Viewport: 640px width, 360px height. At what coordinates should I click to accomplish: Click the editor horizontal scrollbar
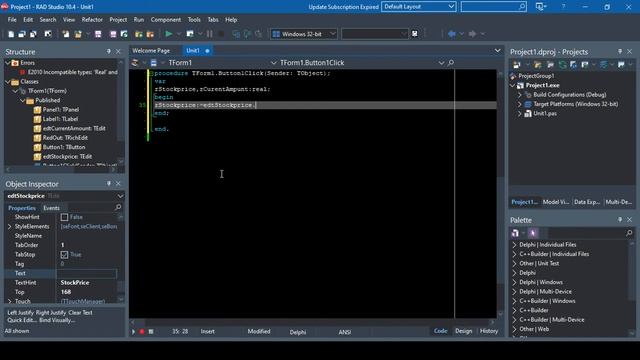pos(312,322)
